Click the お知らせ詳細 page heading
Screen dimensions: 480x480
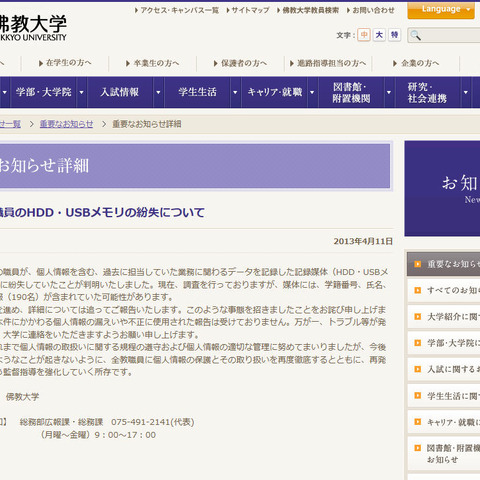click(x=44, y=166)
